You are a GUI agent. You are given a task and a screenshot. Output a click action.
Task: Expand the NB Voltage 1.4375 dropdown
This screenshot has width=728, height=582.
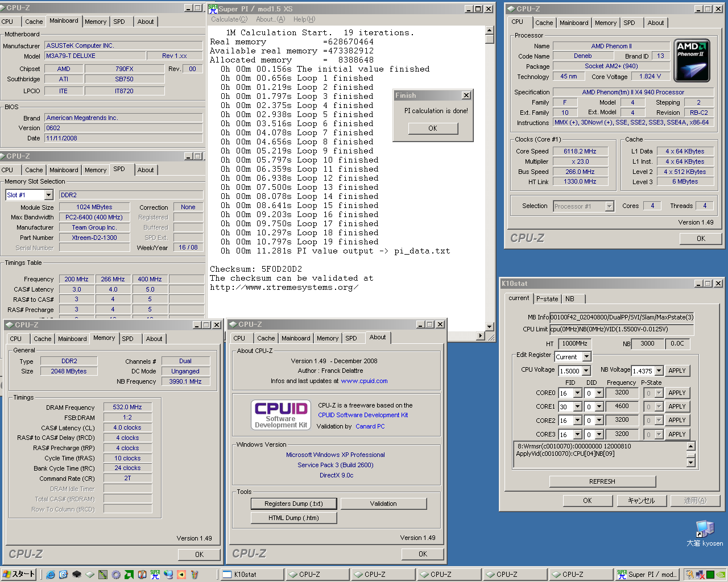coord(659,371)
